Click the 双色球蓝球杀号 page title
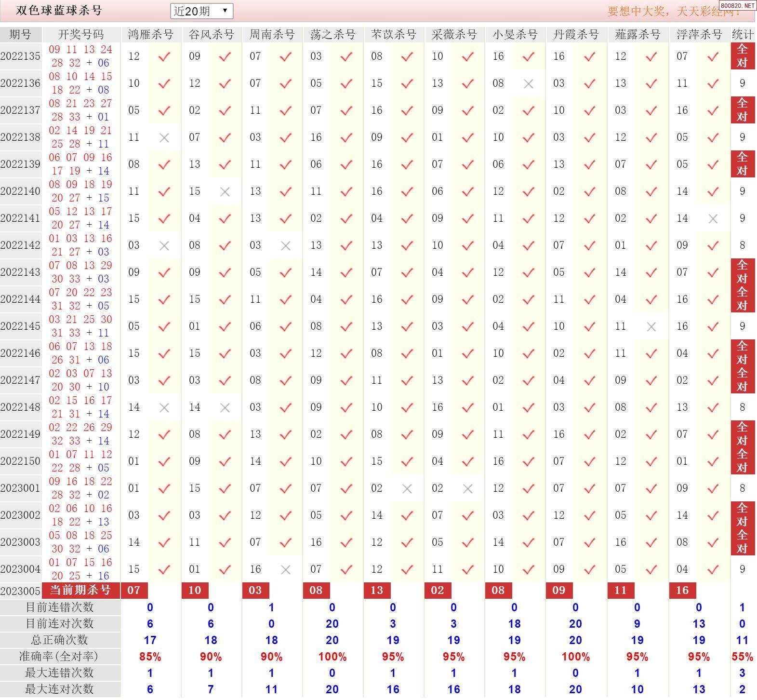The width and height of the screenshot is (757, 700). pyautogui.click(x=59, y=11)
